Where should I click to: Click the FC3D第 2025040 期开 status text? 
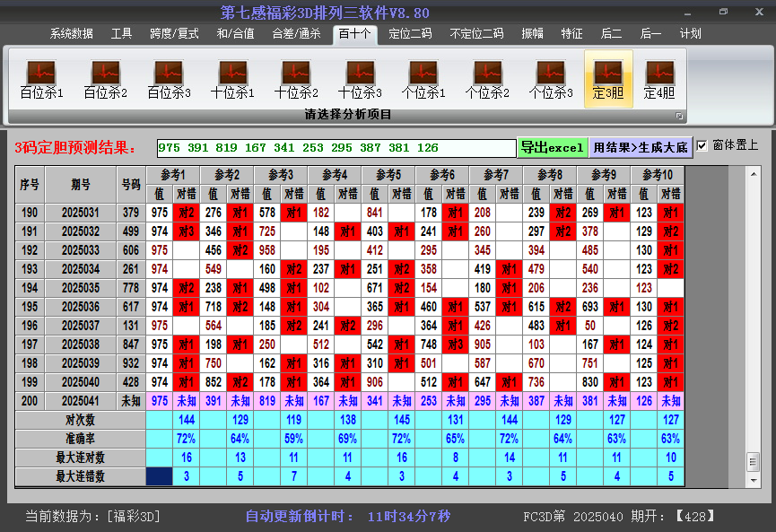pos(620,517)
